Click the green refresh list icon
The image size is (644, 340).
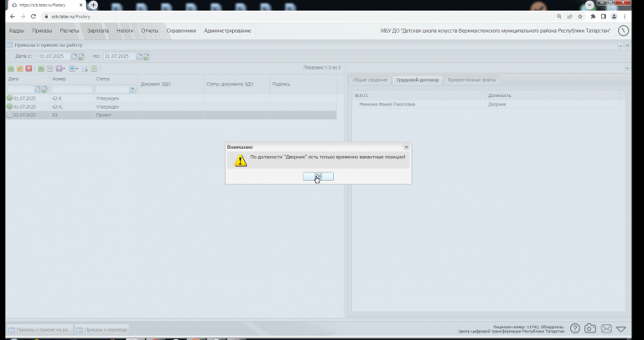(94, 69)
